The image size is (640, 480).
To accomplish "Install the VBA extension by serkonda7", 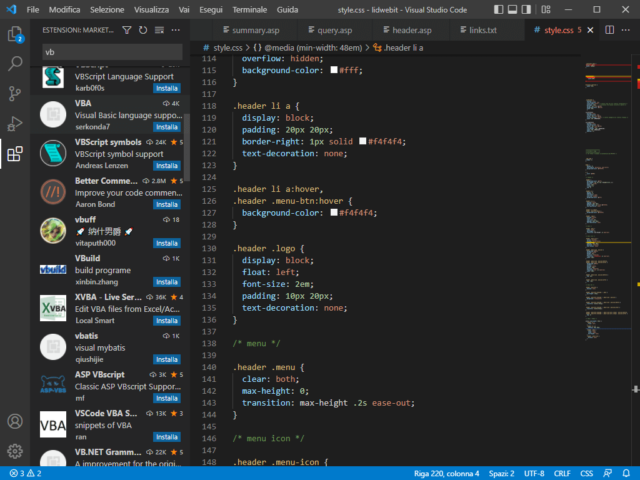I will [167, 127].
